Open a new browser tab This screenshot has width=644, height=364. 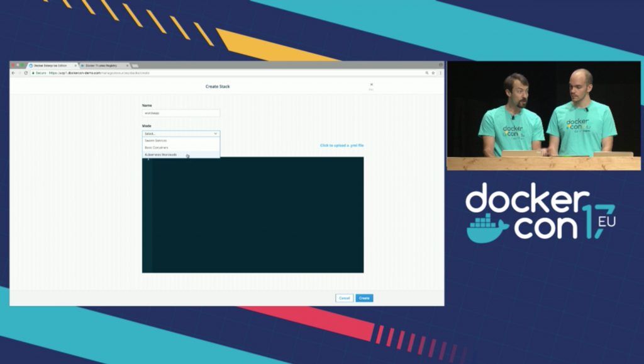(135, 65)
